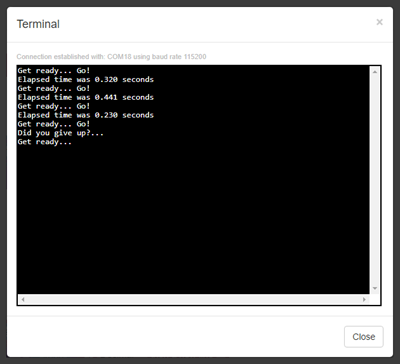The image size is (400, 364).
Task: Click the vertical scrollbar up arrow
Action: click(x=375, y=72)
